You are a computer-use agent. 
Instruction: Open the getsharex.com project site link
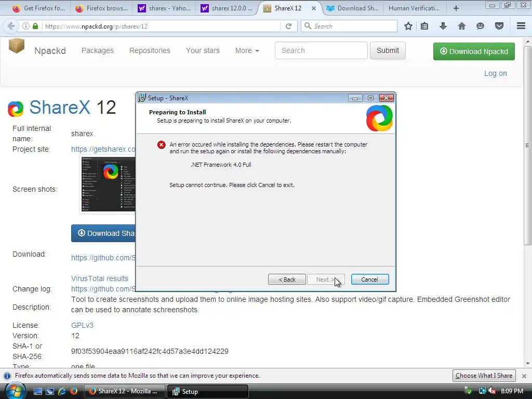(x=103, y=149)
